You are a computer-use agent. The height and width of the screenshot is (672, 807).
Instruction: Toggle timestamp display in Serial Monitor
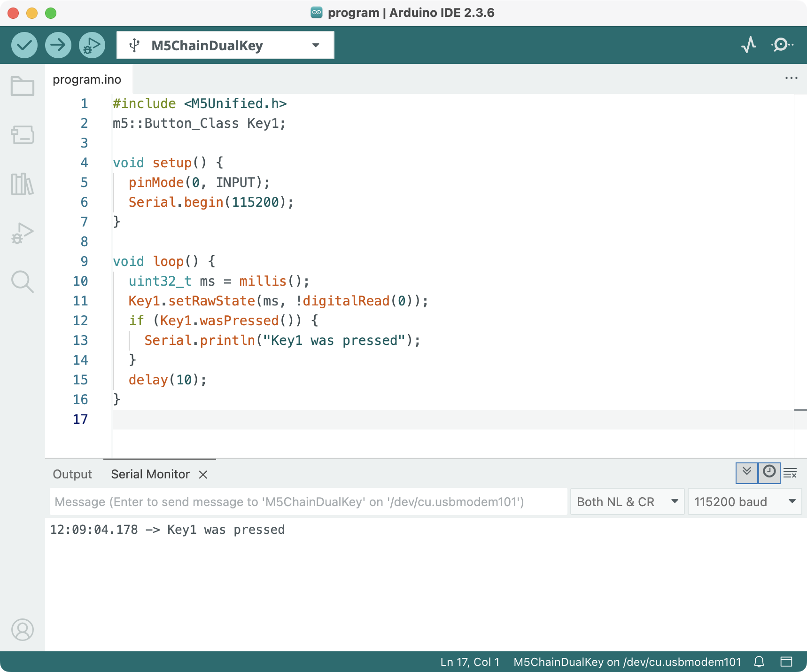tap(769, 472)
